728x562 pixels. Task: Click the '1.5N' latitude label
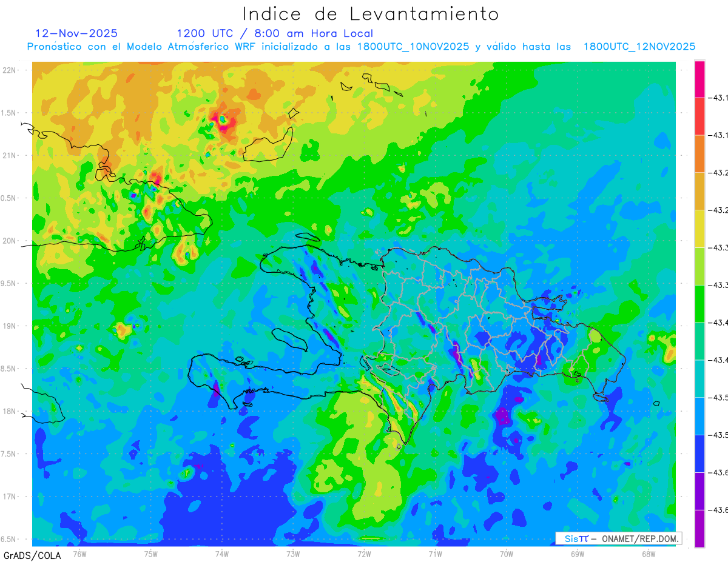coord(10,113)
